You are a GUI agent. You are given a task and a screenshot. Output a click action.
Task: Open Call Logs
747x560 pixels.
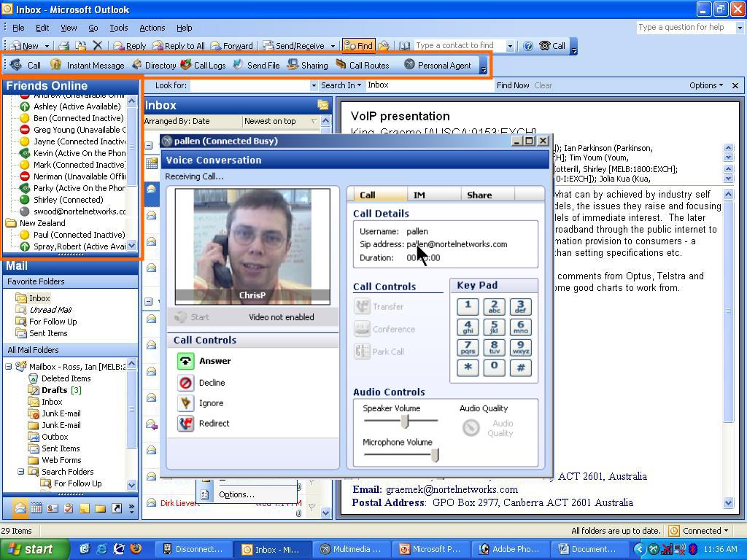[x=203, y=65]
